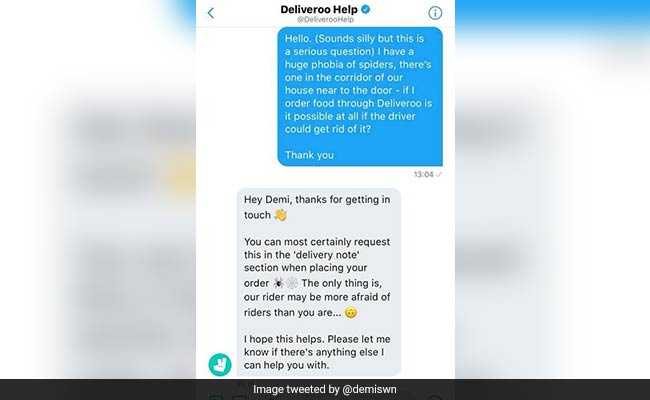Image resolution: width=650 pixels, height=400 pixels.
Task: Click the spider web emoji in the reply
Action: tap(292, 283)
